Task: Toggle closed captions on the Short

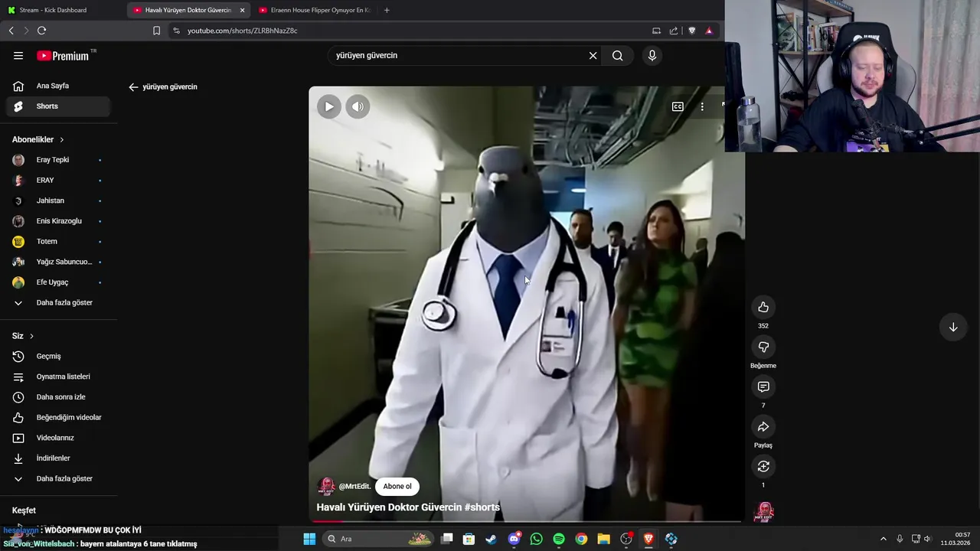Action: 678,107
